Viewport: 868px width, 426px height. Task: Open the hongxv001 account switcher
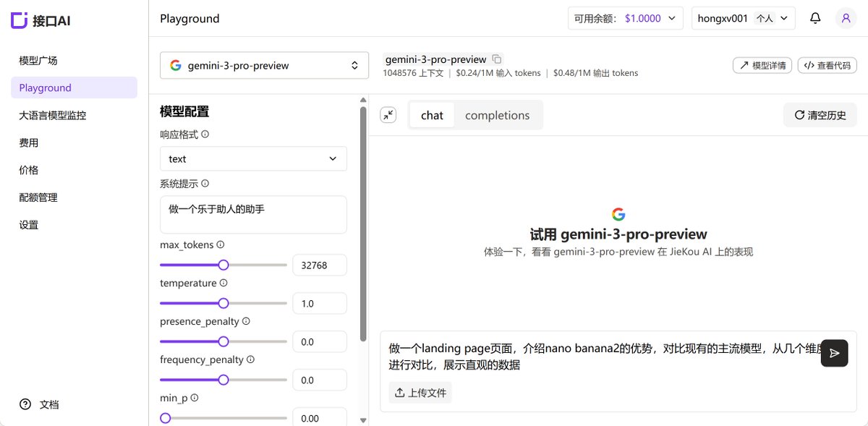(744, 19)
